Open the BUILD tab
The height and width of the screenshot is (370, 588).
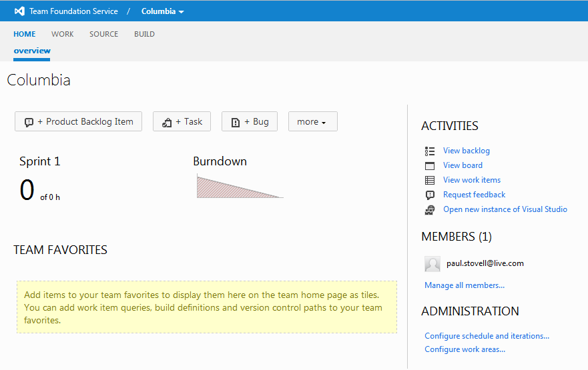click(144, 34)
